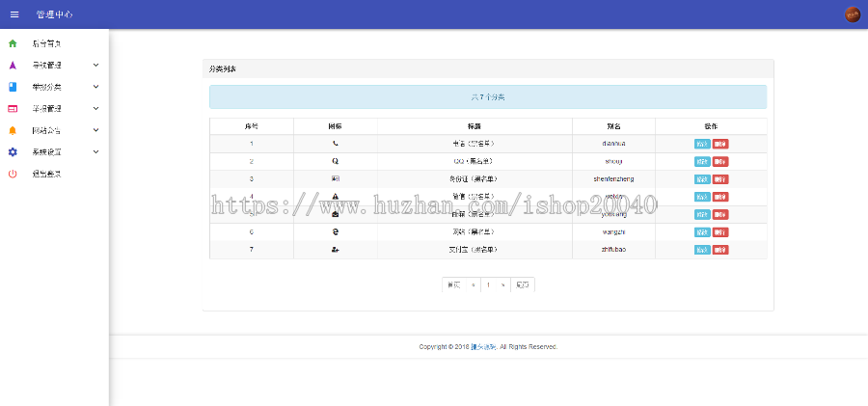
Task: Click the green home icon in sidebar
Action: (13, 43)
